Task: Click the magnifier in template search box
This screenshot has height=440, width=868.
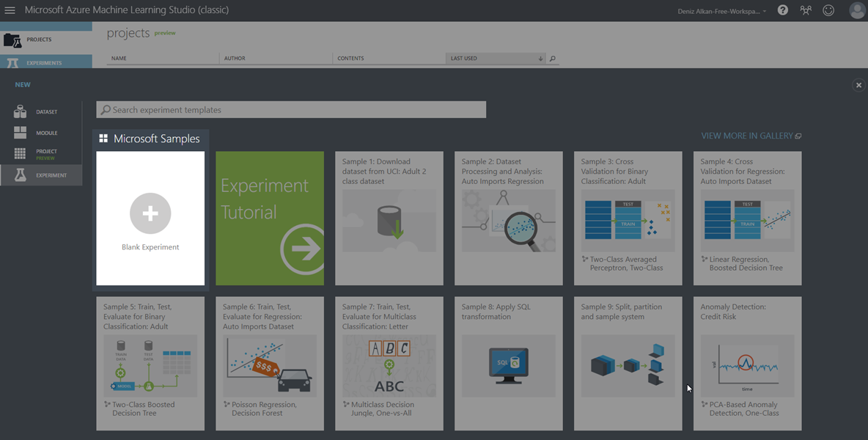Action: tap(106, 109)
